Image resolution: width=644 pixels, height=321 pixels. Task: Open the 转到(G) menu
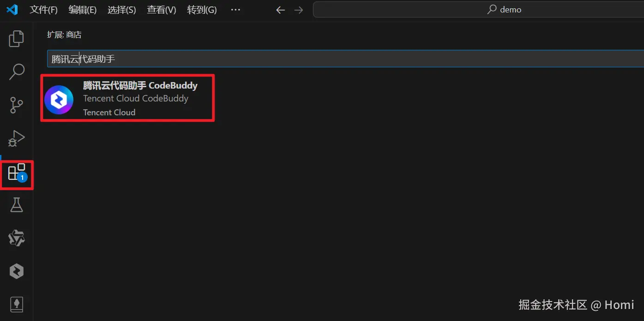202,10
